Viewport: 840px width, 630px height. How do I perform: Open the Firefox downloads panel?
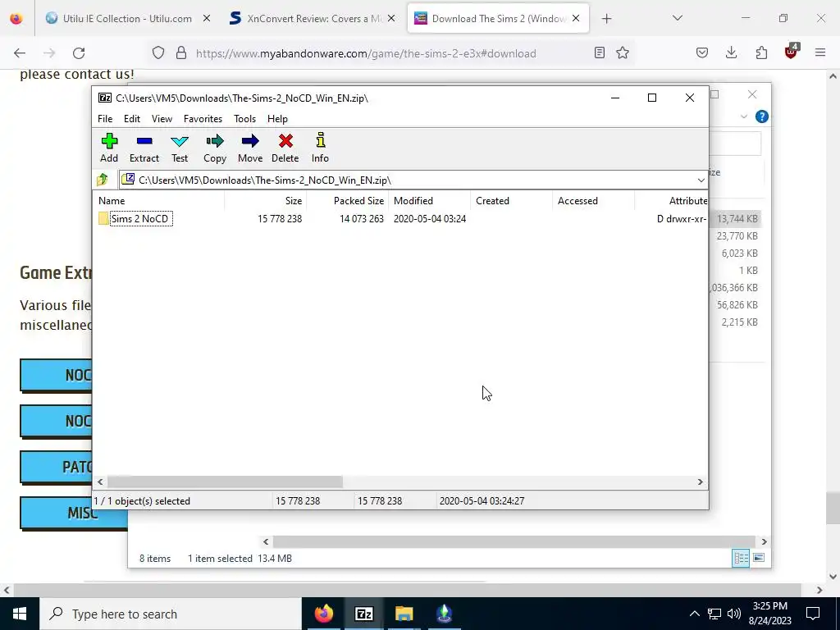731,53
